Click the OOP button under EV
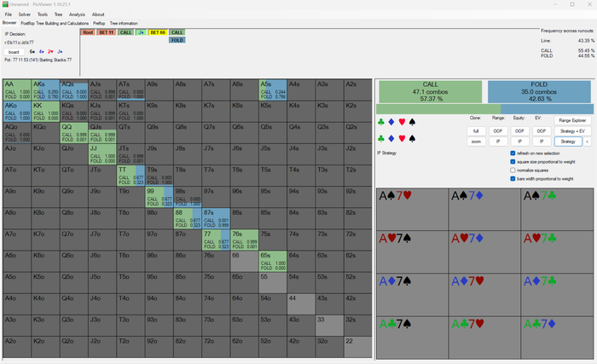 [x=541, y=131]
